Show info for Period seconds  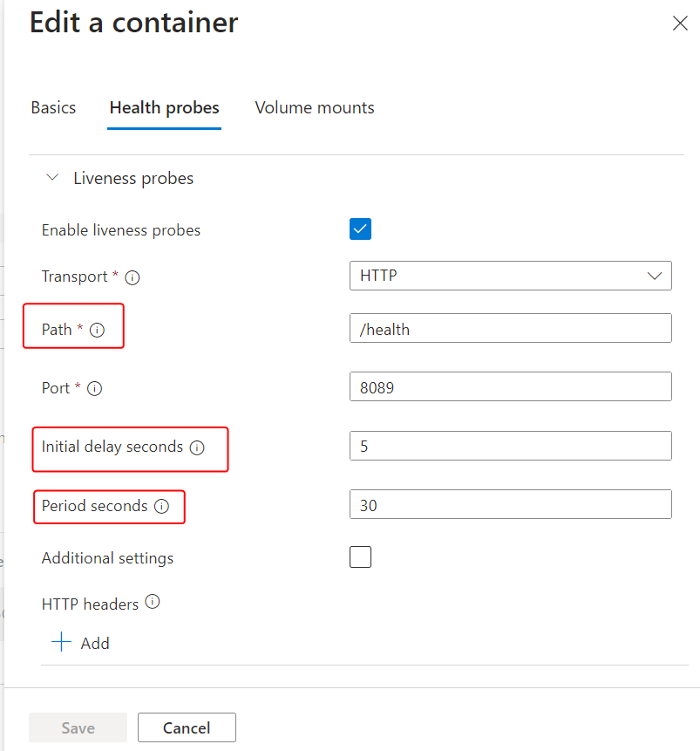(x=161, y=506)
